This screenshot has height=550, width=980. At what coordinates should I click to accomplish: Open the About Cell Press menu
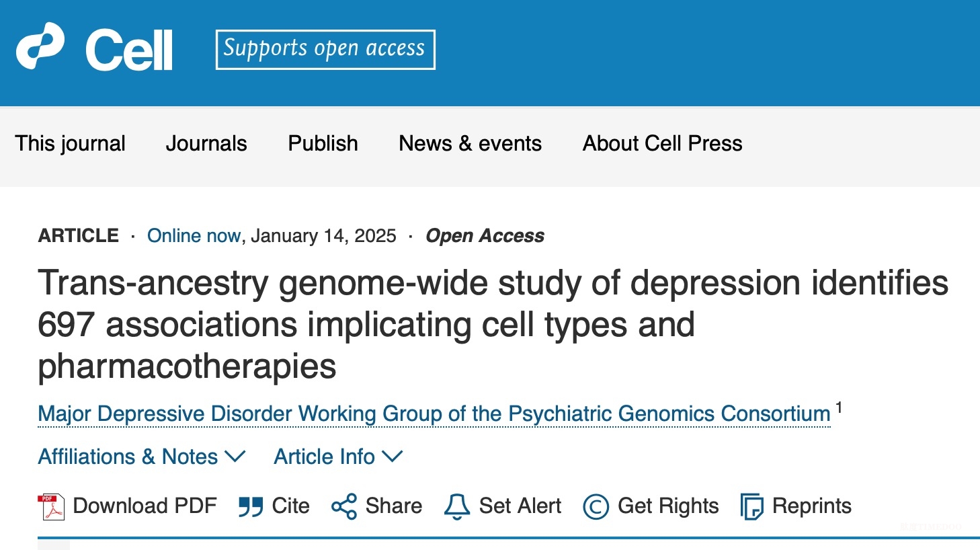(662, 143)
